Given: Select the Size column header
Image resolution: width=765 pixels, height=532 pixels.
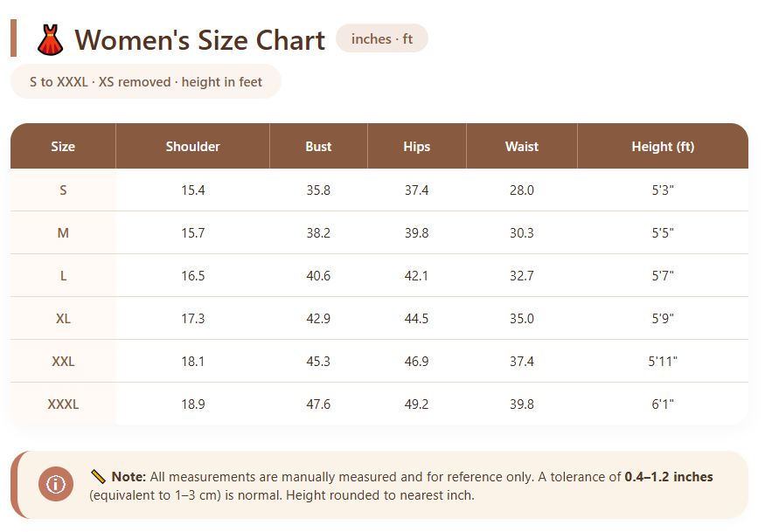Looking at the screenshot, I should [63, 147].
